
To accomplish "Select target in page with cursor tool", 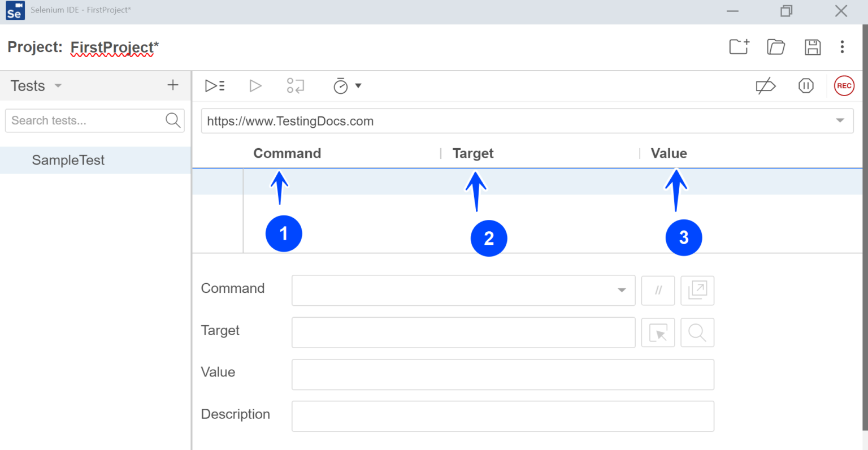I will 658,332.
